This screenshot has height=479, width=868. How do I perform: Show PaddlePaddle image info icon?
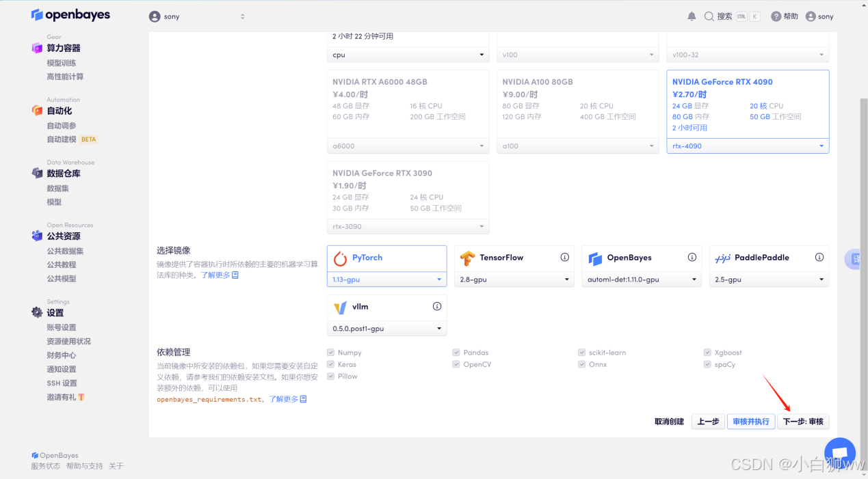coord(819,258)
